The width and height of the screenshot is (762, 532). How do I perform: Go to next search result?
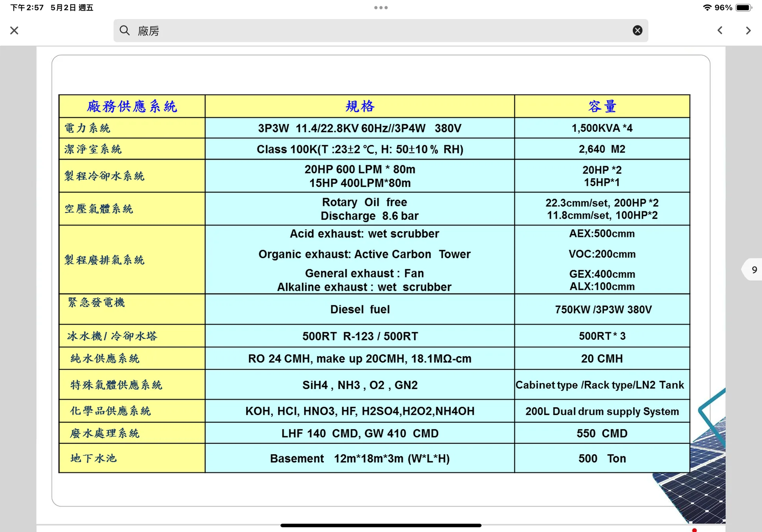pos(748,30)
